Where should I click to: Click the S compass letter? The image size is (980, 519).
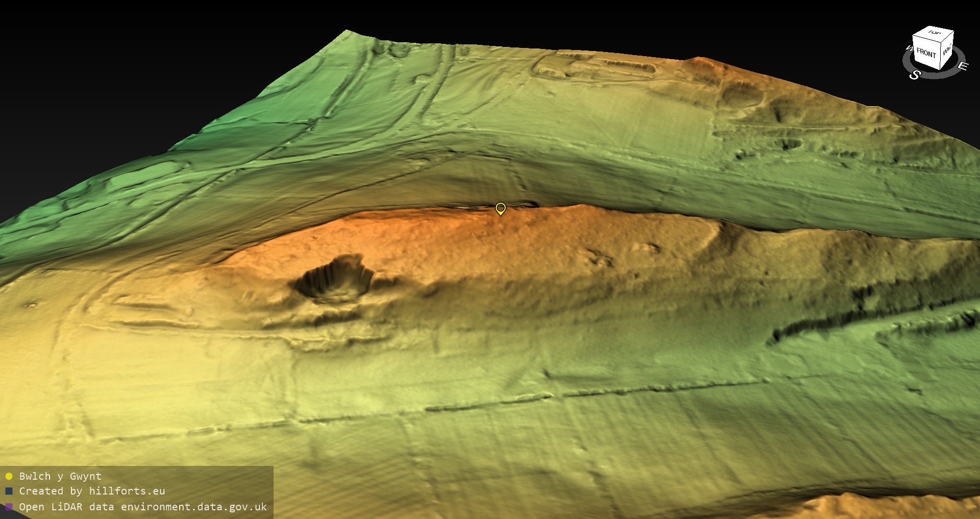coord(915,75)
